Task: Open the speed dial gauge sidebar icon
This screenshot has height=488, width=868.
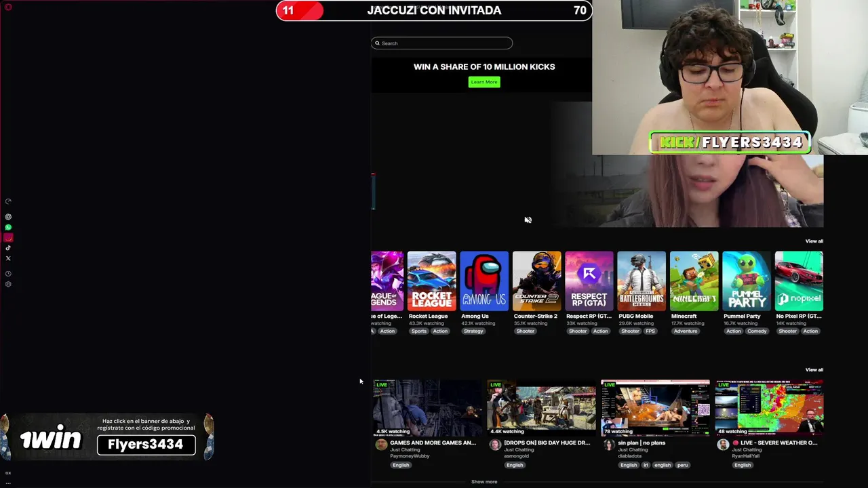Action: 8,201
